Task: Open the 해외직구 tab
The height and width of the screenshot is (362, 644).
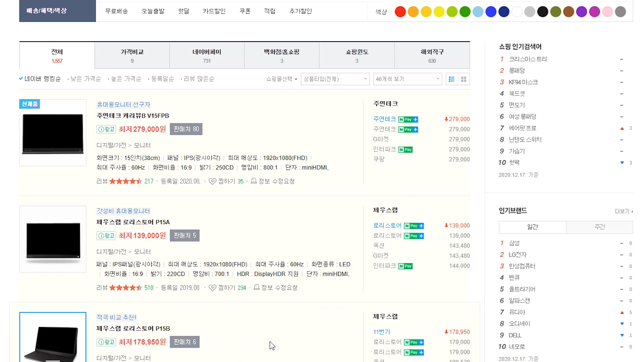Action: [x=432, y=55]
